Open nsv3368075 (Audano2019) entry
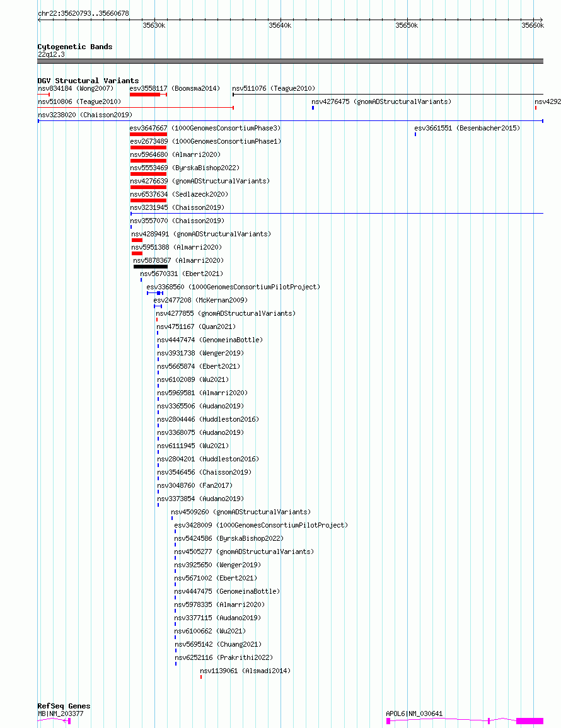 [x=200, y=433]
